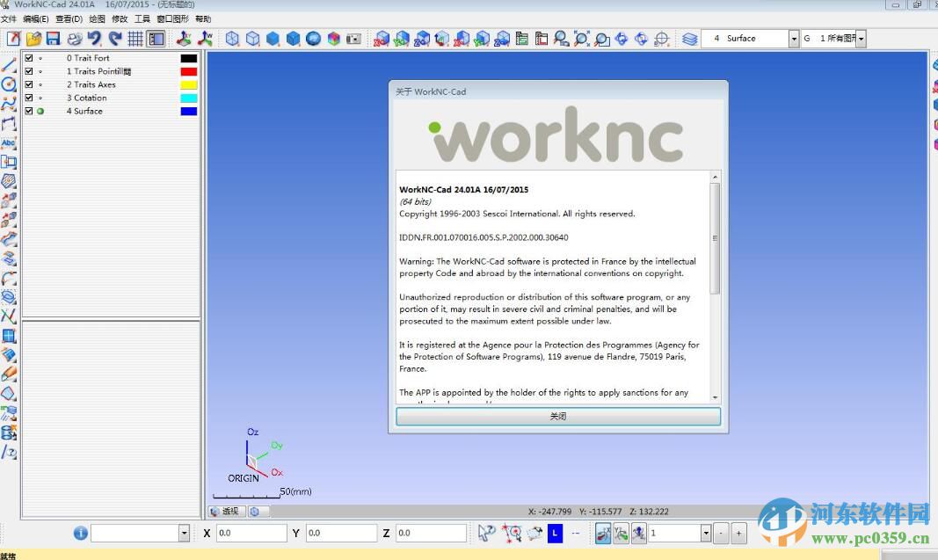
Task: Click the shaded view cube icon
Action: [x=272, y=38]
